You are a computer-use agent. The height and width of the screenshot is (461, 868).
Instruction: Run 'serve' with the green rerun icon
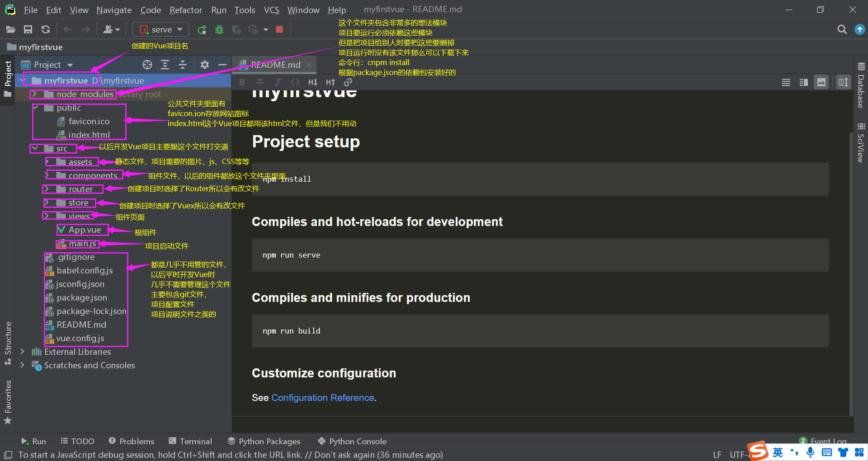point(202,29)
